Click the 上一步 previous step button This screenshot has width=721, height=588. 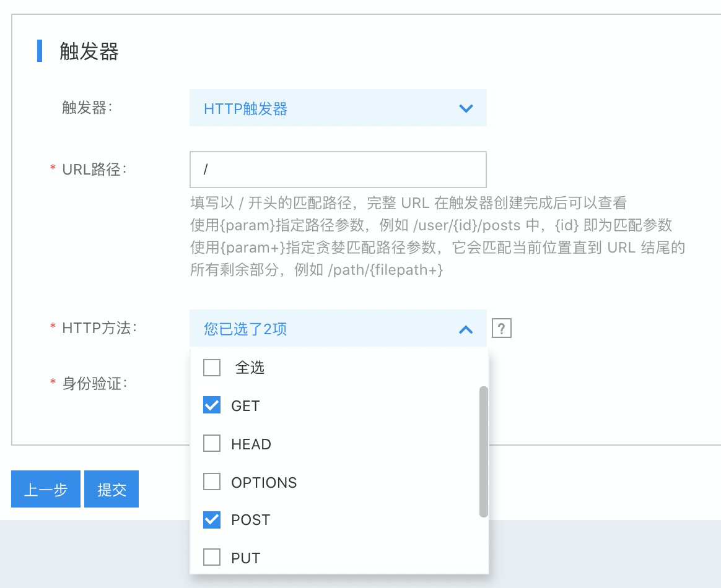46,490
